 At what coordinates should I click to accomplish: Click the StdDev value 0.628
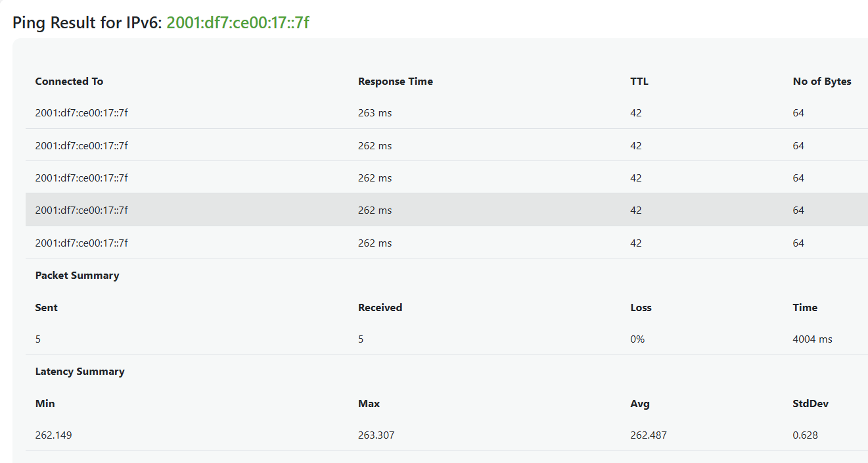(x=806, y=435)
